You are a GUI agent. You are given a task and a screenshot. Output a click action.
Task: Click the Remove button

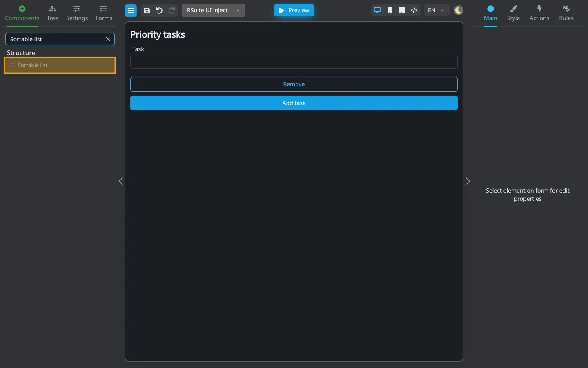(294, 84)
